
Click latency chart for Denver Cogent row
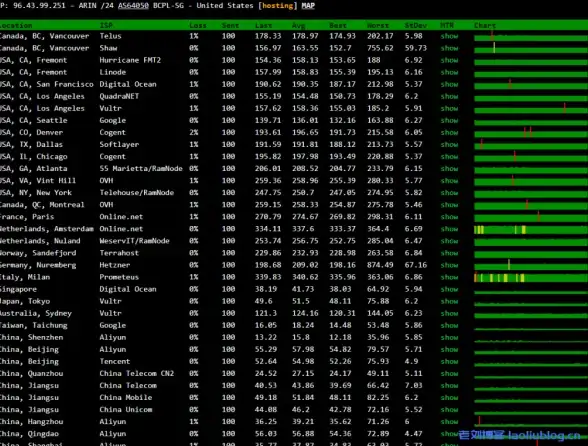coord(531,133)
